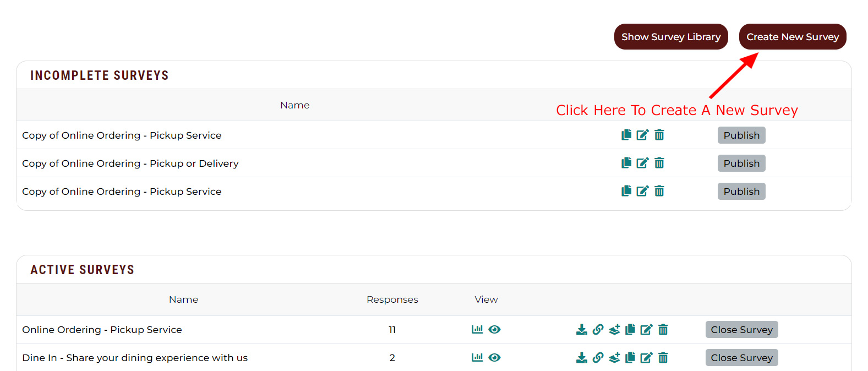Close the Online Ordering - Pickup Service survey
The height and width of the screenshot is (371, 868).
click(x=742, y=329)
